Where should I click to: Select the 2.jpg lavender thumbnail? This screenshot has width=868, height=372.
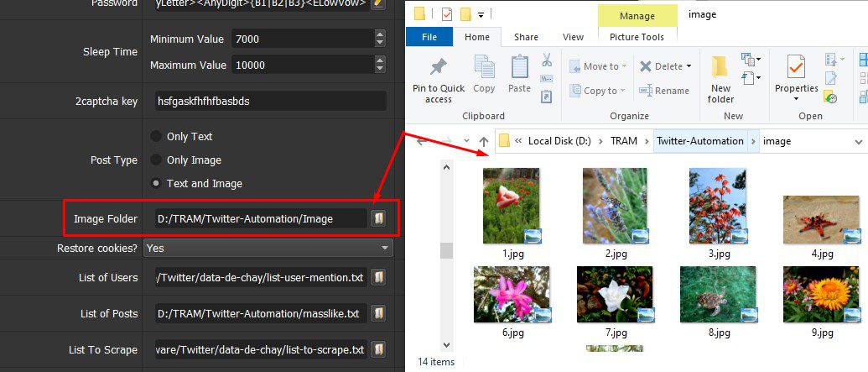click(616, 206)
